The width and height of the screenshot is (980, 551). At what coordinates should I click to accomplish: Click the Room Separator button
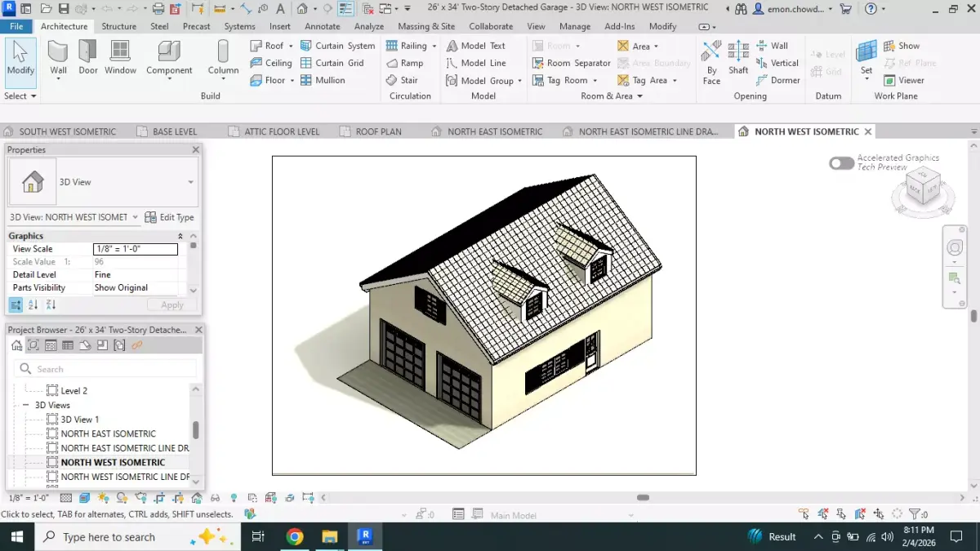(x=572, y=64)
